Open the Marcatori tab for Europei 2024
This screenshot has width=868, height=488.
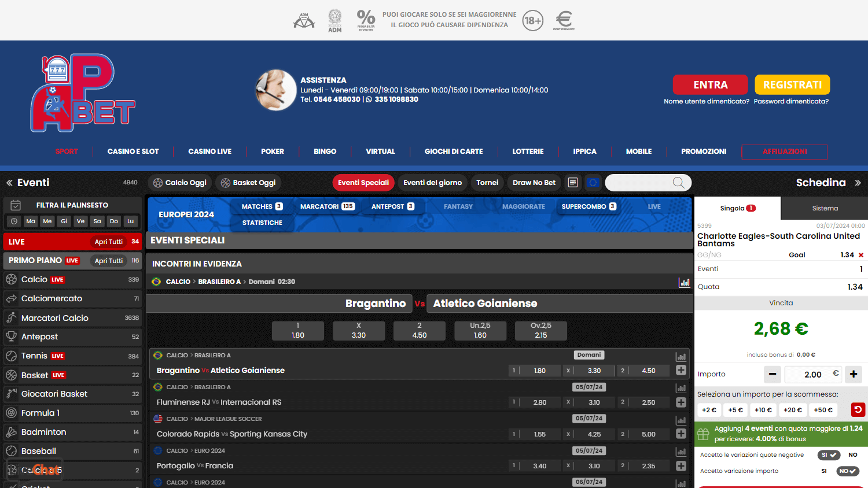pyautogui.click(x=327, y=206)
